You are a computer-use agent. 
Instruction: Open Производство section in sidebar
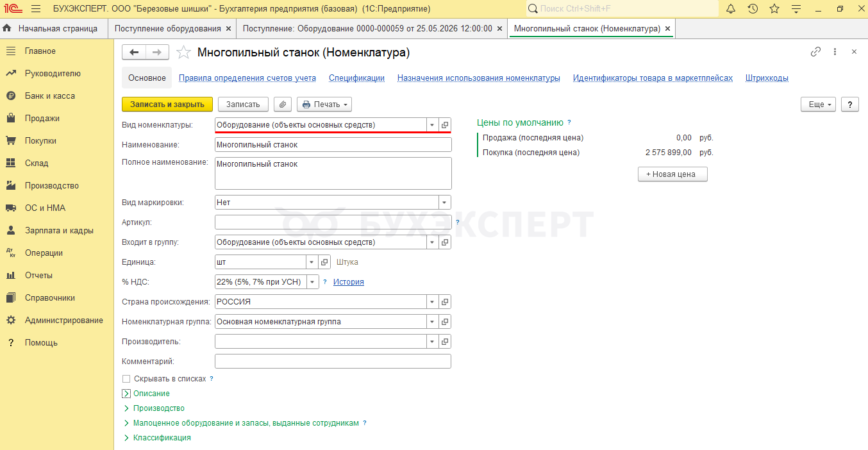click(52, 186)
